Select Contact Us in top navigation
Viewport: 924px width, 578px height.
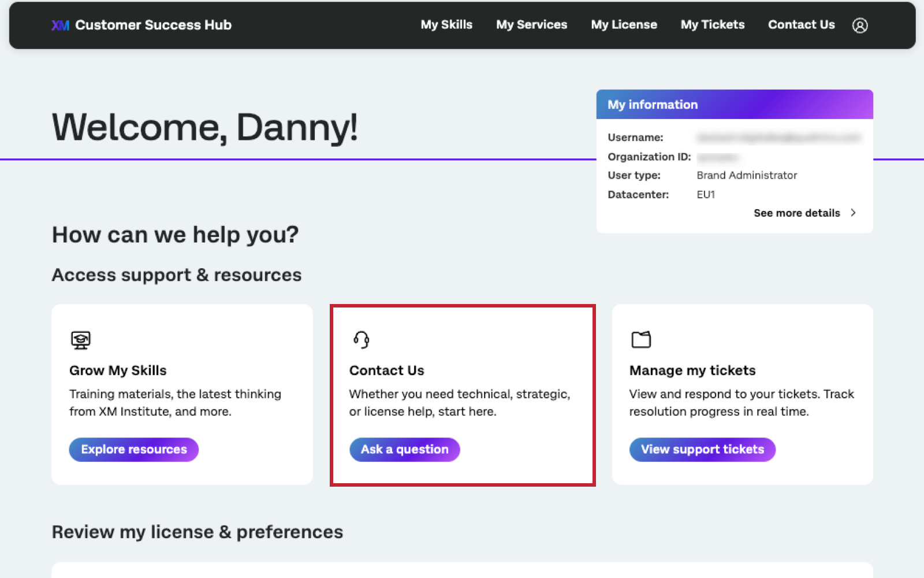tap(802, 25)
